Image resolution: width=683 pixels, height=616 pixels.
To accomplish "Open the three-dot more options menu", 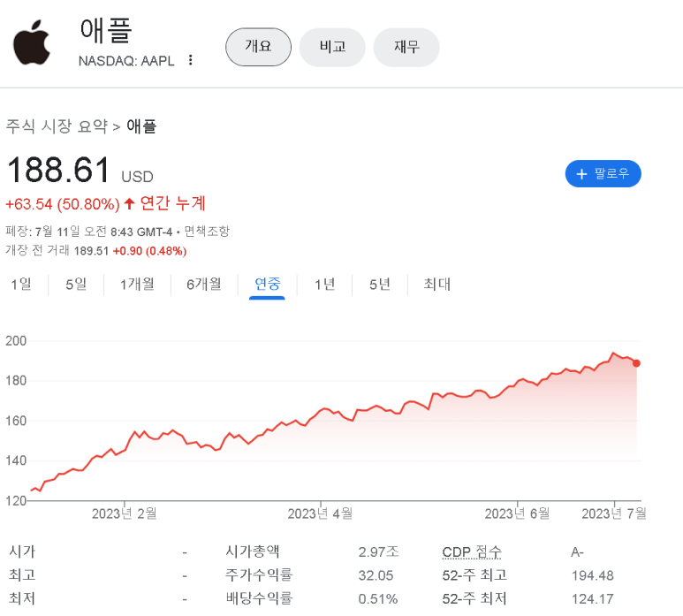I will click(x=190, y=60).
